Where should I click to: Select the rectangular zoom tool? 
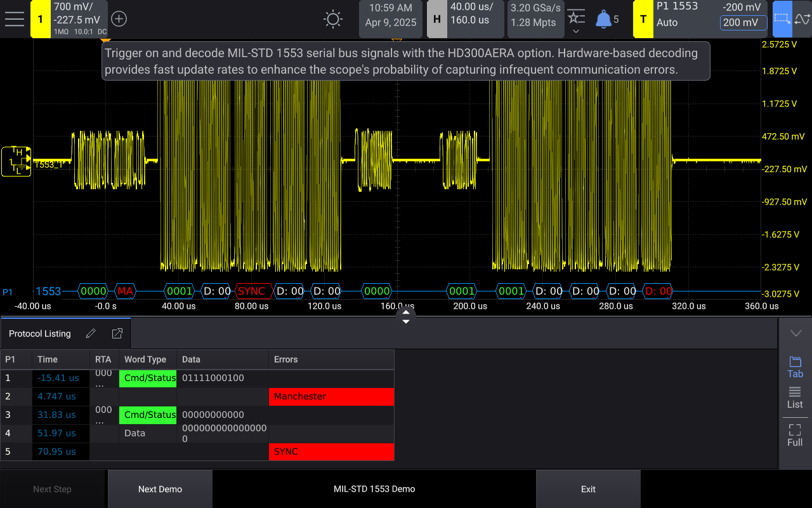[782, 19]
